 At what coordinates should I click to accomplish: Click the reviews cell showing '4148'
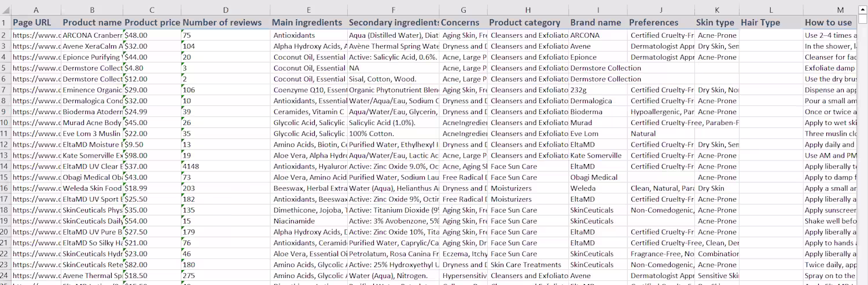[226, 166]
